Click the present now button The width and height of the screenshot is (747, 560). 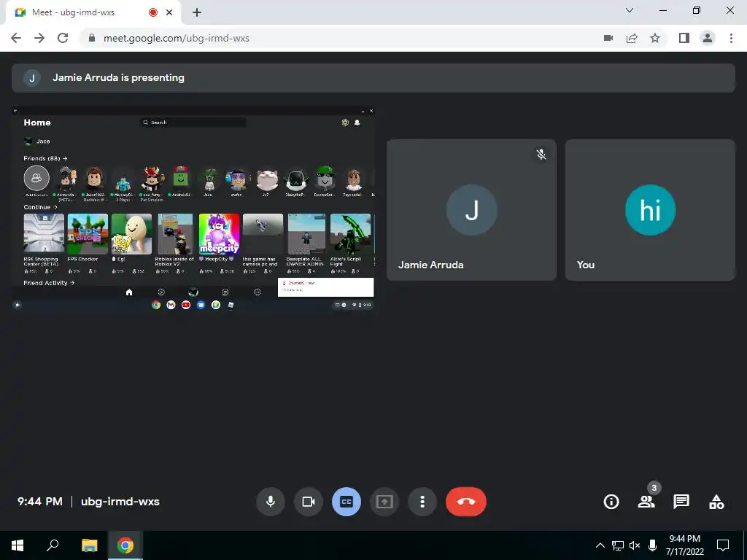[384, 502]
